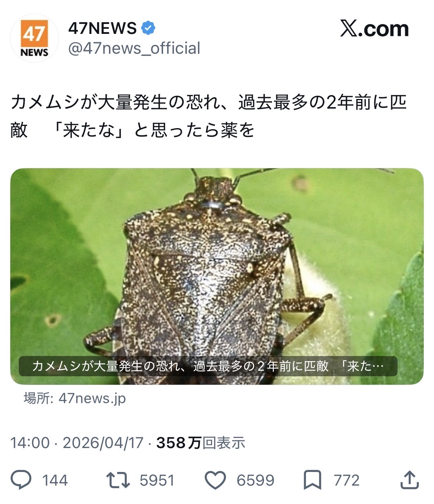Screen dimensions: 434x504
Task: Click the 6599 likes count
Action: (x=255, y=480)
